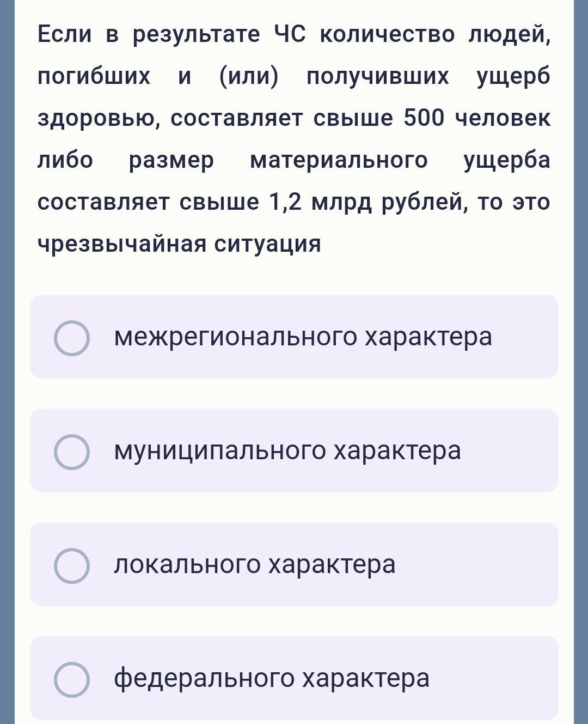The image size is (588, 724).
Task: Select the radio button for межрегионального характера
Action: (71, 338)
